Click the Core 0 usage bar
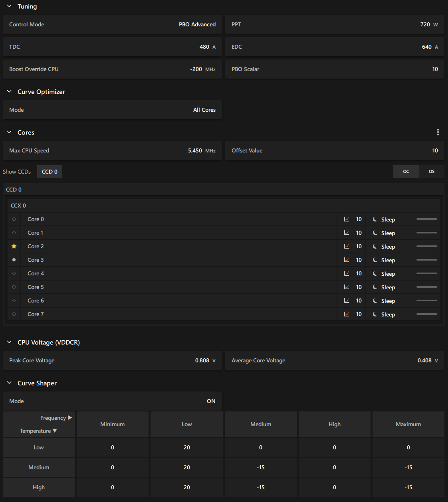Viewport: 448px width, 502px height. point(427,219)
